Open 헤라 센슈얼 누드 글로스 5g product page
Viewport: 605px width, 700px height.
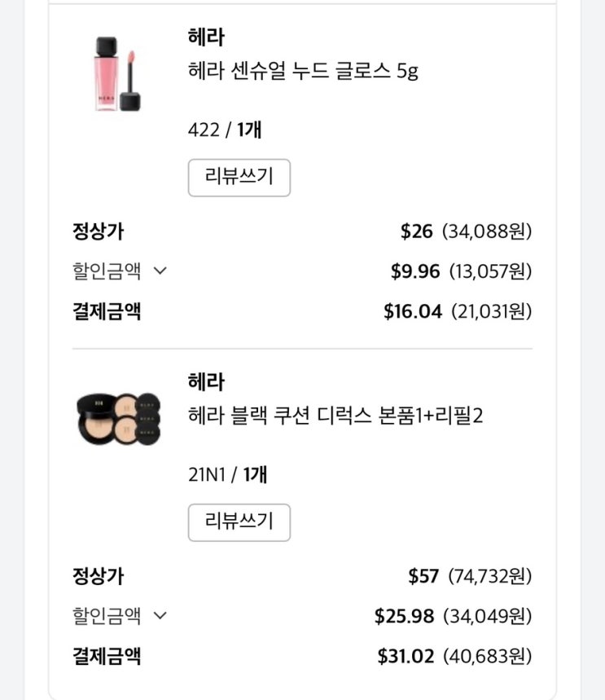click(302, 71)
